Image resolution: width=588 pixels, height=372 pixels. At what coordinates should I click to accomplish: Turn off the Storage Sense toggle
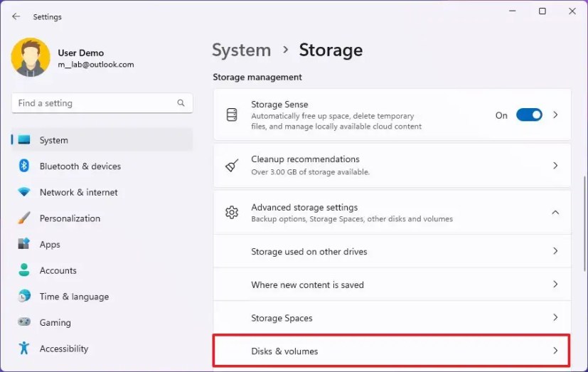(529, 115)
